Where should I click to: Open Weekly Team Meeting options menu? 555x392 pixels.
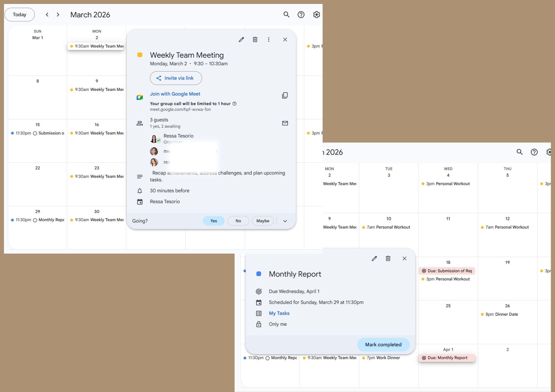tap(269, 40)
